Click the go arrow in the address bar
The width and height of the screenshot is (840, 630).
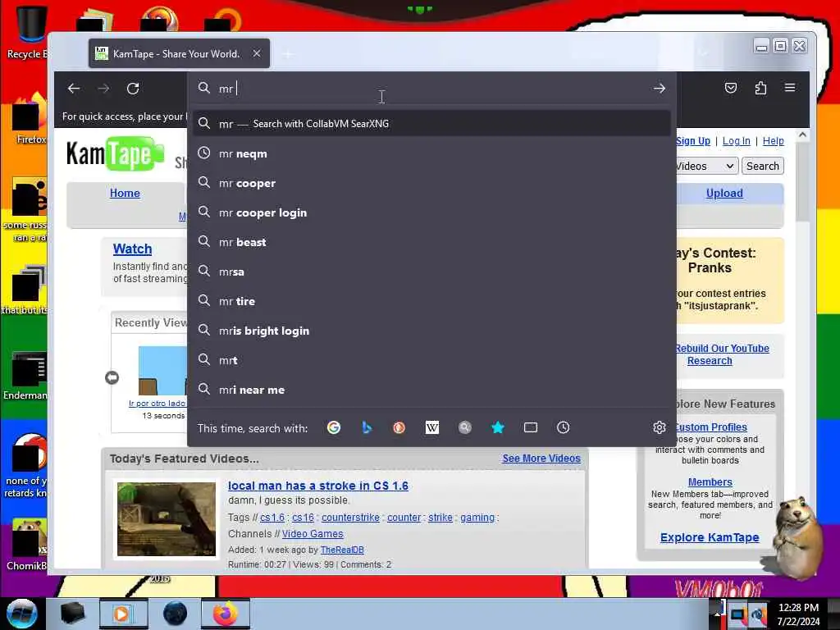660,89
